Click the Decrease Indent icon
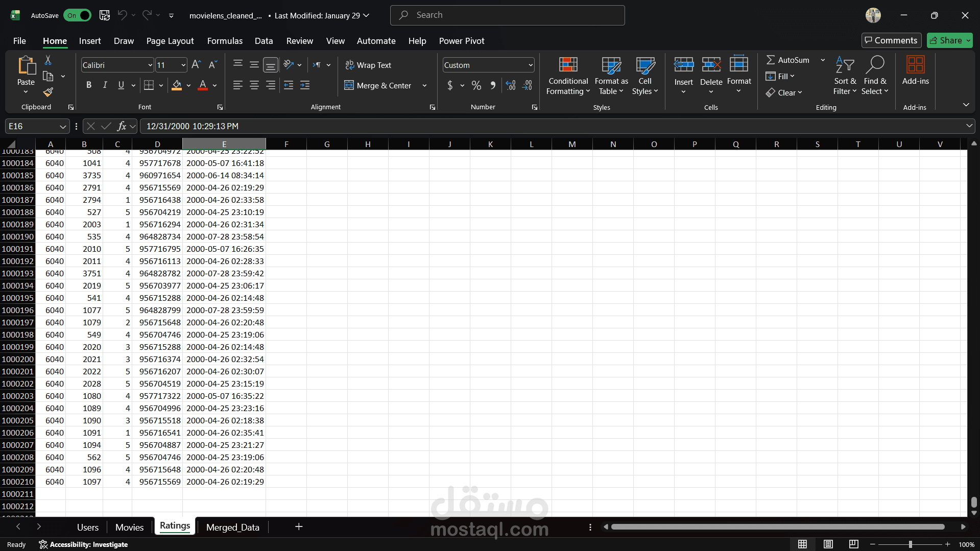The width and height of the screenshot is (980, 551). coord(289,85)
